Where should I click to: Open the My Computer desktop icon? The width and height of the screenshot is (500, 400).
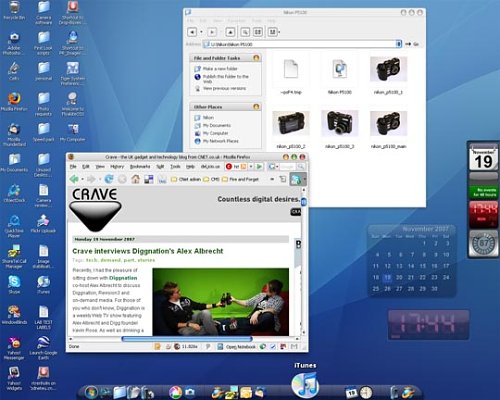(x=72, y=132)
